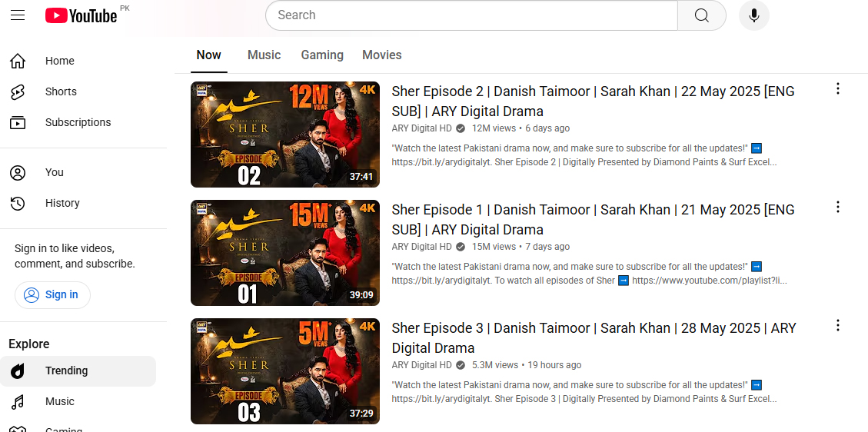Select the Now tab

(x=208, y=55)
